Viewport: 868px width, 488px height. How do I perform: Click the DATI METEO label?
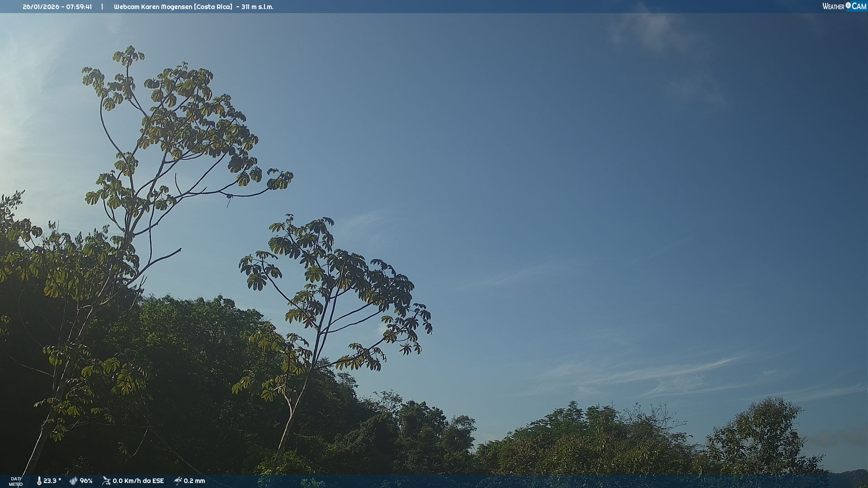[16, 481]
